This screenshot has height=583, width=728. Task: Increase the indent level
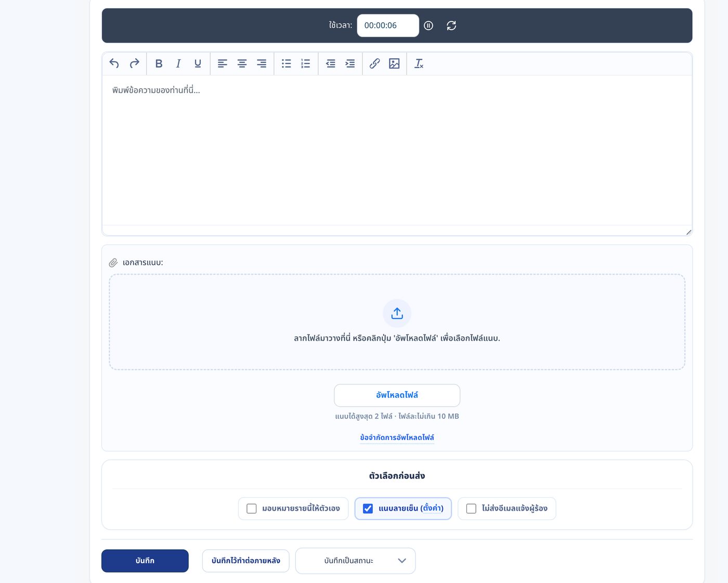350,63
